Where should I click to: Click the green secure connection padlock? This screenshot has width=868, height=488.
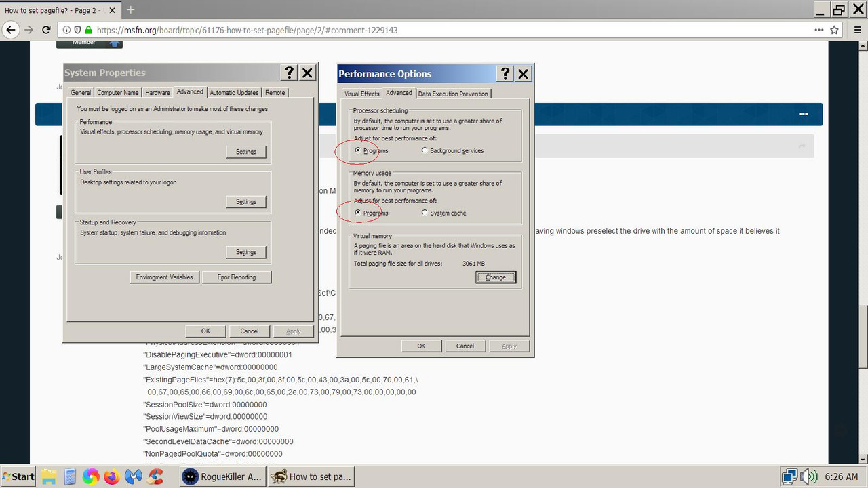click(89, 30)
